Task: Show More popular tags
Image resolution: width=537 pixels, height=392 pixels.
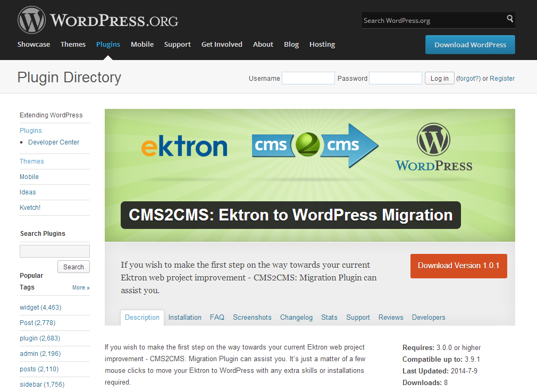Action: click(x=81, y=288)
